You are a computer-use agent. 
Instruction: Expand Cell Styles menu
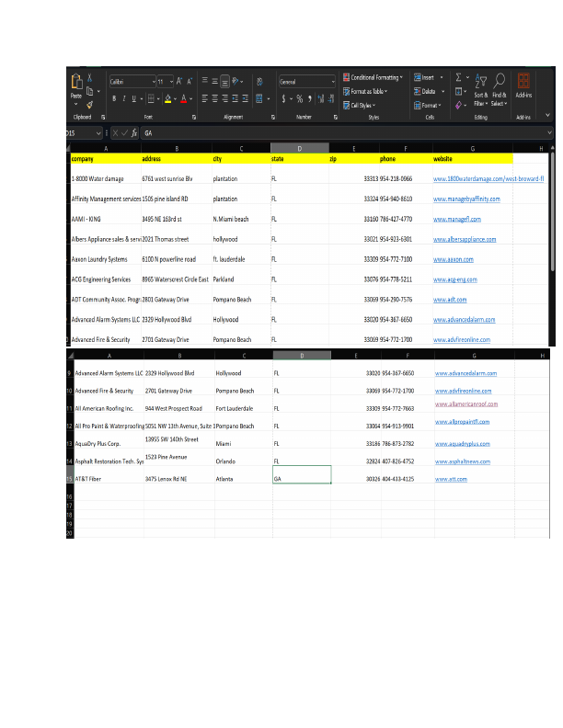(x=360, y=106)
